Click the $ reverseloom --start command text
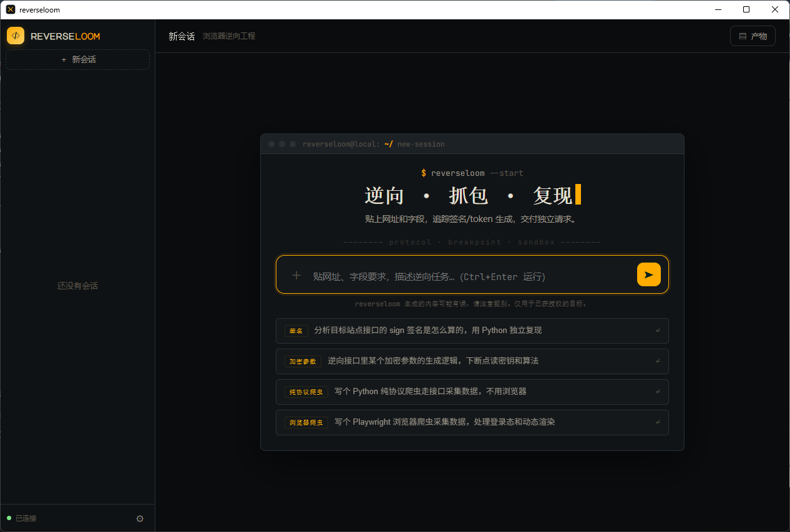790x532 pixels. [x=472, y=173]
